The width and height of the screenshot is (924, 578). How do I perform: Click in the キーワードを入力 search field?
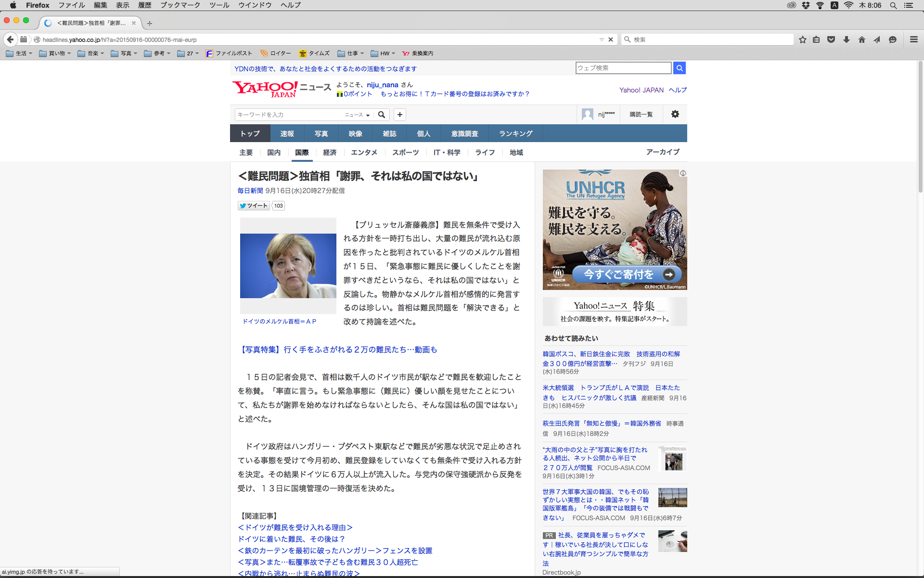pyautogui.click(x=288, y=115)
